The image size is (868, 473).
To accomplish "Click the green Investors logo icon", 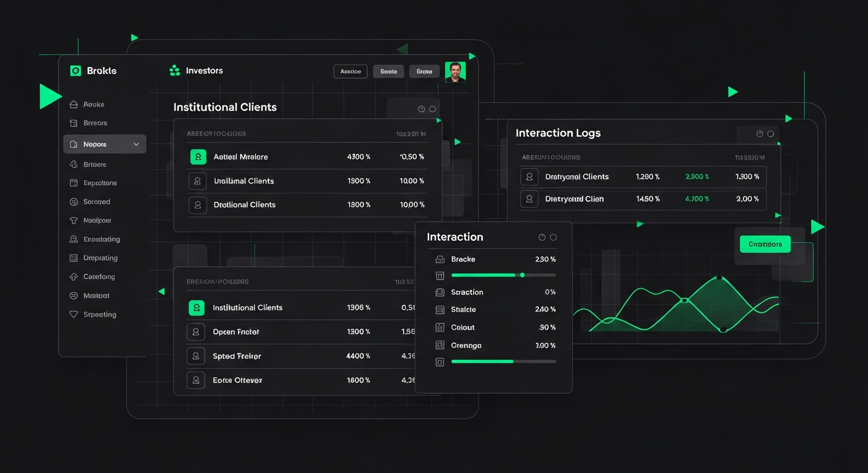I will tap(176, 70).
